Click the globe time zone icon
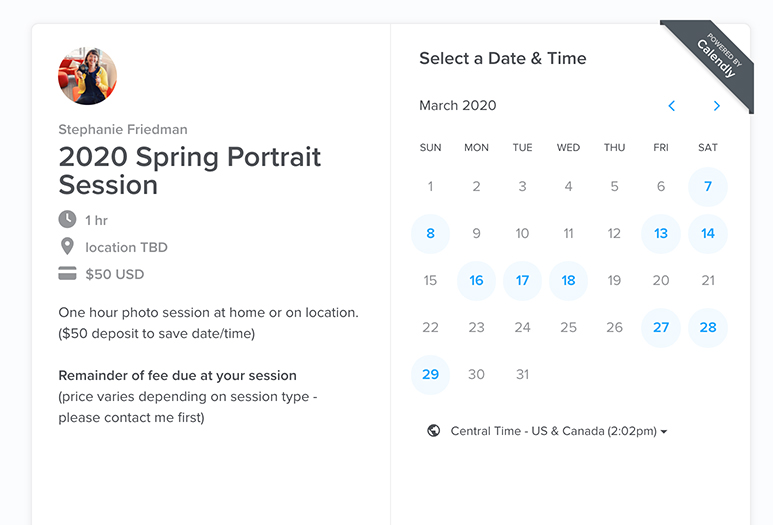Viewport: 773px width, 525px height. [433, 431]
